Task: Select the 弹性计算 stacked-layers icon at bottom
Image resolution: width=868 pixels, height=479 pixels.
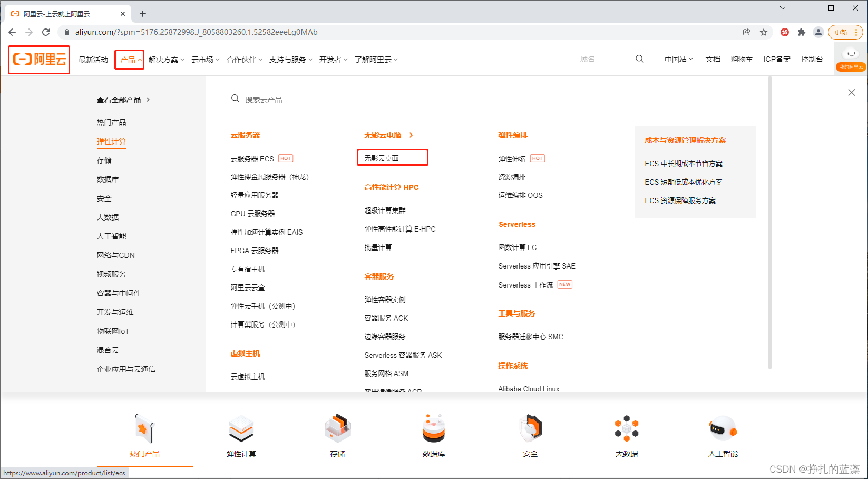Action: (241, 428)
